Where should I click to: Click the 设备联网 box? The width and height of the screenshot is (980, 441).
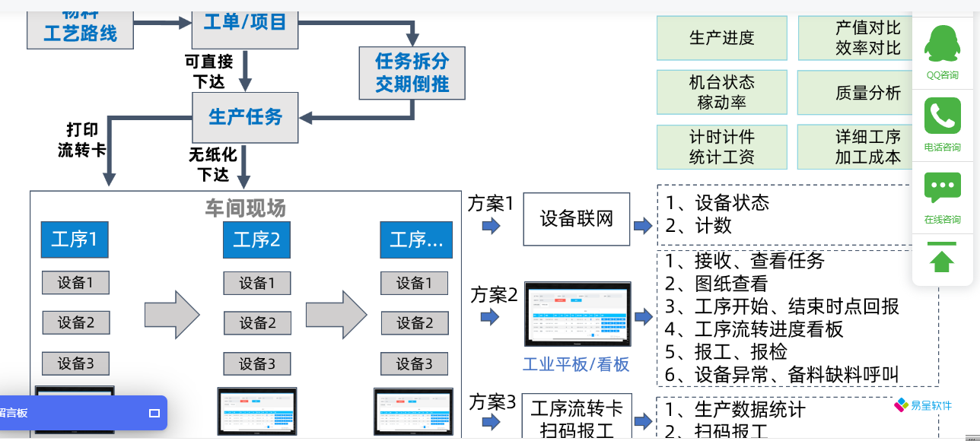577,219
